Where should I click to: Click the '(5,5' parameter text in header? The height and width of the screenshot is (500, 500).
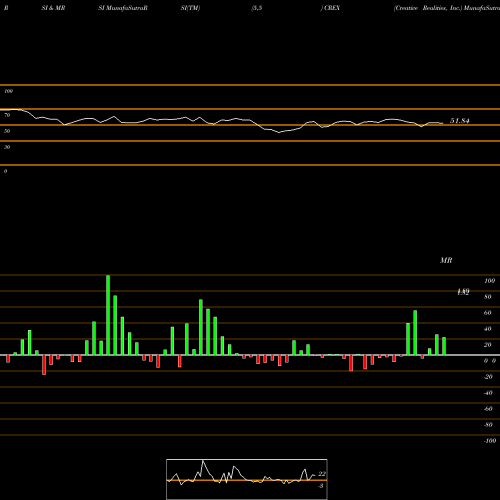coord(257,8)
